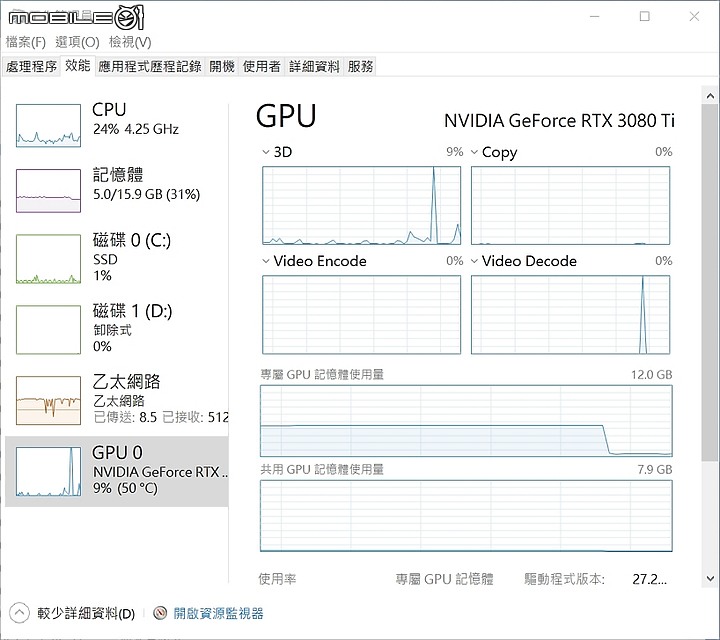The image size is (720, 640).
Task: Select the GPU 0 graph thumbnail
Action: point(48,472)
